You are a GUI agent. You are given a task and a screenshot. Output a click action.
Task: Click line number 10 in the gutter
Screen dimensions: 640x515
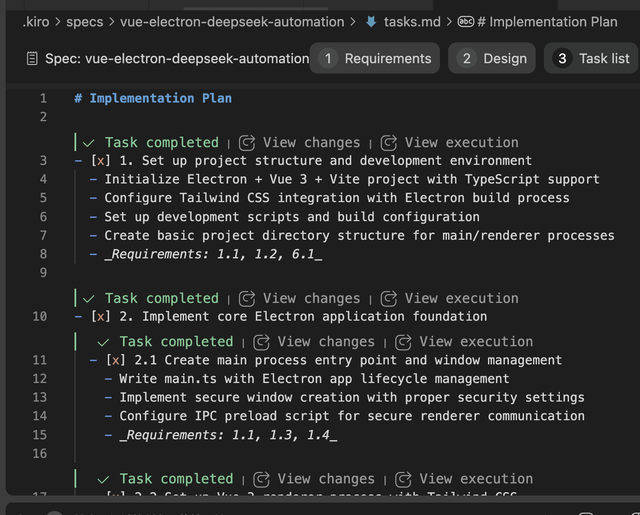(x=40, y=316)
